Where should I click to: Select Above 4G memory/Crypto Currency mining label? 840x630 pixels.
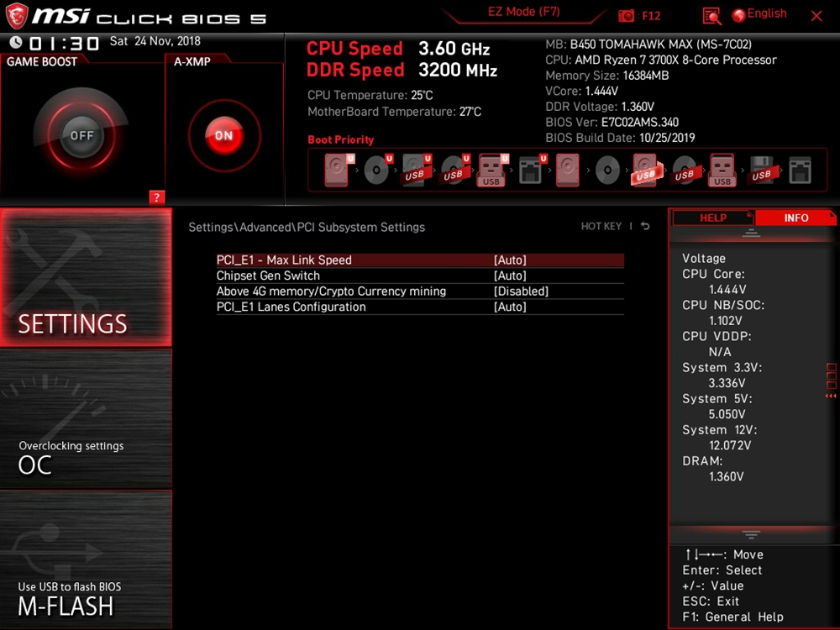tap(331, 291)
